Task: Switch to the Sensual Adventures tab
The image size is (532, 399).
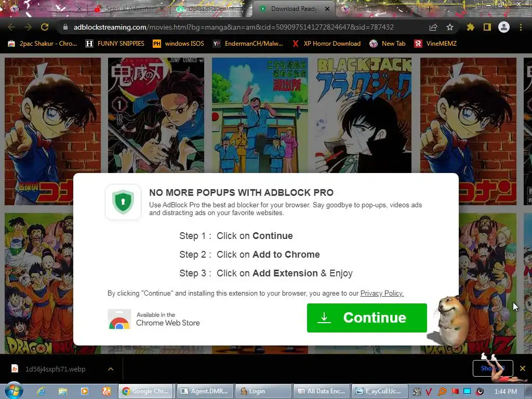Action: tap(129, 9)
